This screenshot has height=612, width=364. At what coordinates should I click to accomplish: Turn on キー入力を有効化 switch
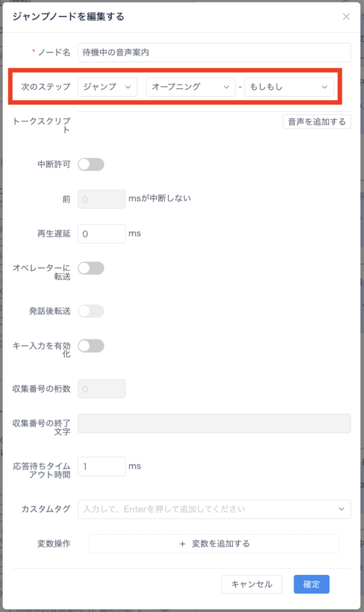coord(91,345)
